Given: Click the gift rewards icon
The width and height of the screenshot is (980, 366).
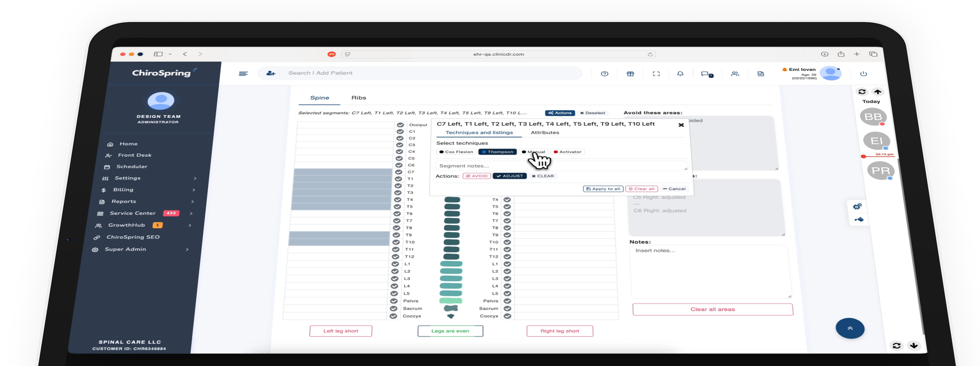Looking at the screenshot, I should tap(630, 74).
